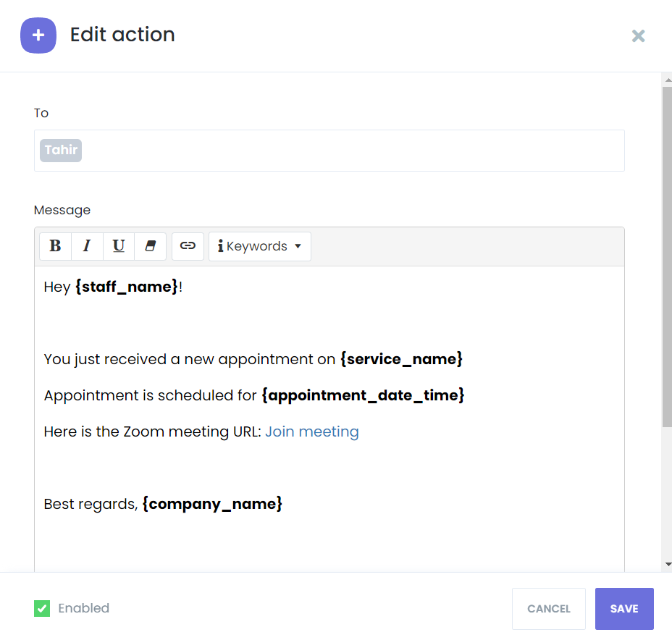Click the To recipients field

point(329,151)
